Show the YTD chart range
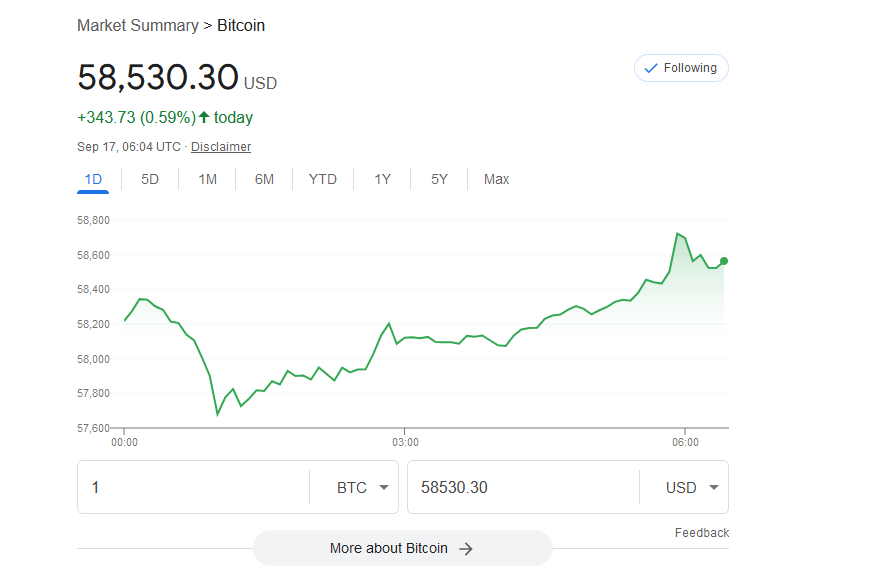 pyautogui.click(x=323, y=179)
